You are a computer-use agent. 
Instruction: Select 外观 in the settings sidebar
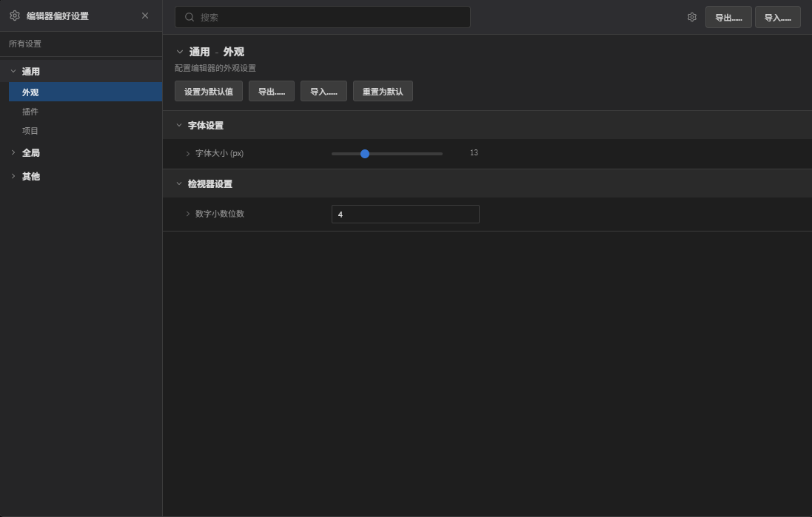tap(30, 92)
